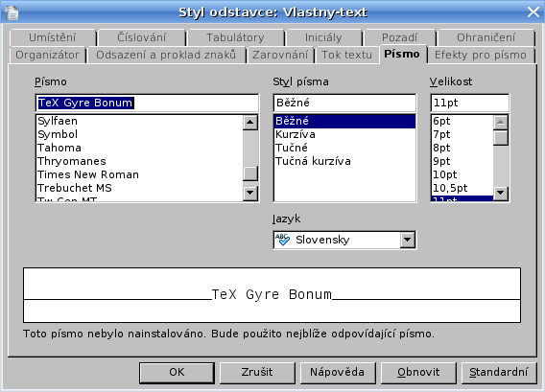The image size is (545, 392).
Task: Pick Times New Roman font
Action: [x=140, y=174]
